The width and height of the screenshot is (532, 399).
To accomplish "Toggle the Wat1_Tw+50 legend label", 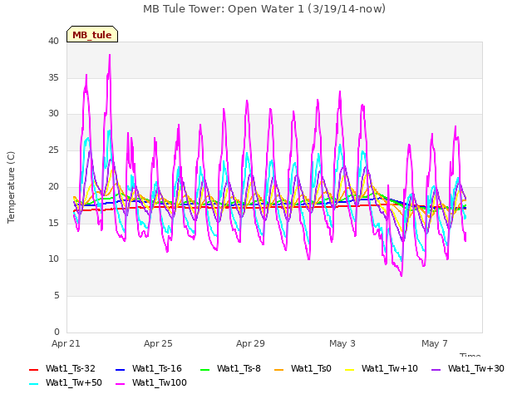I will click(74, 382).
